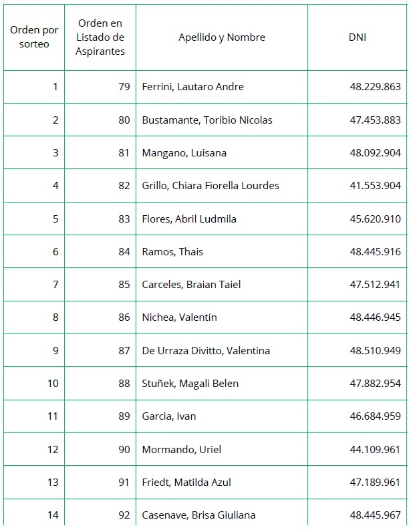Click listing order number 86
The image size is (411, 532).
point(124,317)
